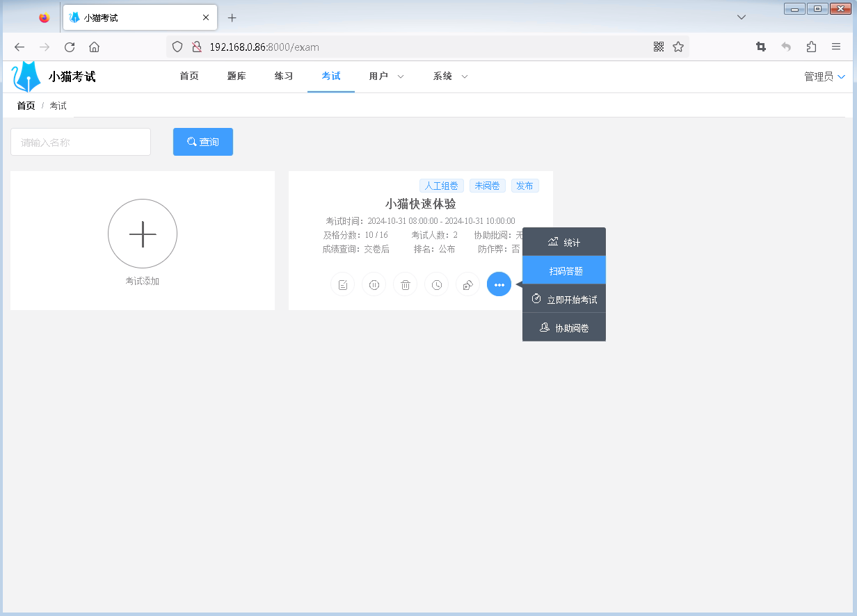Image resolution: width=857 pixels, height=616 pixels.
Task: Select 扫码答题 from the context menu
Action: coord(564,270)
